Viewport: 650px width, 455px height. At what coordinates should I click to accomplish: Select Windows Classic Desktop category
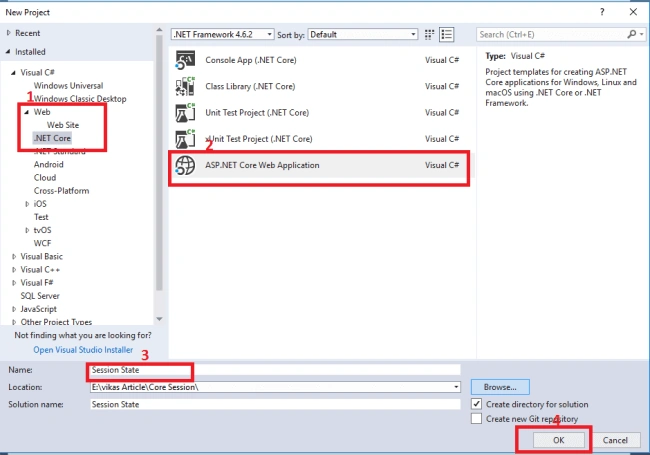pyautogui.click(x=80, y=99)
